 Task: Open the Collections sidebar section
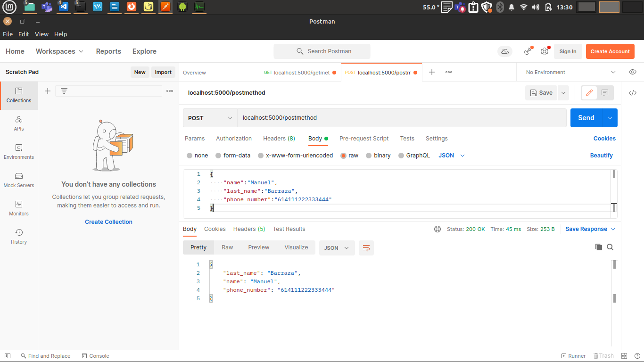[19, 95]
